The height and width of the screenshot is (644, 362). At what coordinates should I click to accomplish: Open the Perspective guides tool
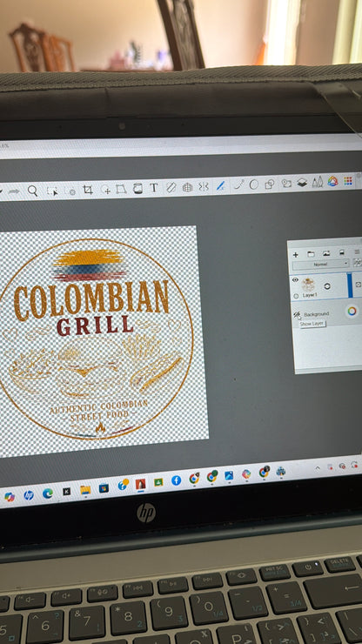pyautogui.click(x=187, y=187)
